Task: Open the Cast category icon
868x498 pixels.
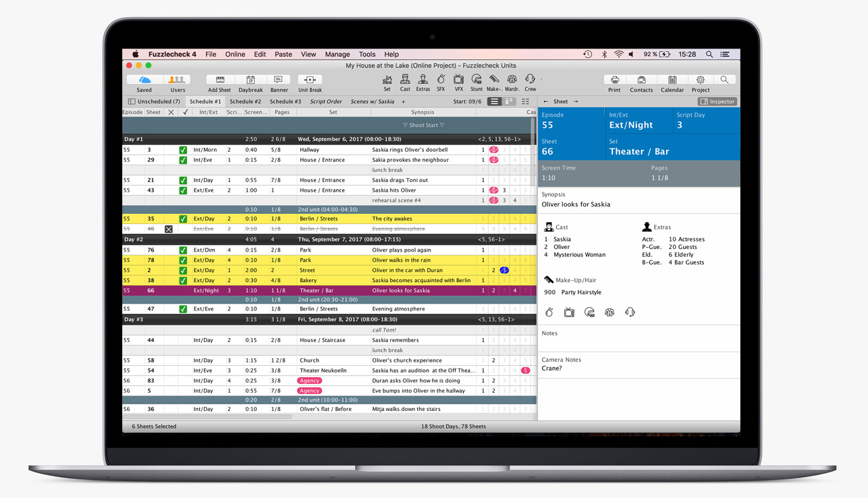Action: (405, 83)
